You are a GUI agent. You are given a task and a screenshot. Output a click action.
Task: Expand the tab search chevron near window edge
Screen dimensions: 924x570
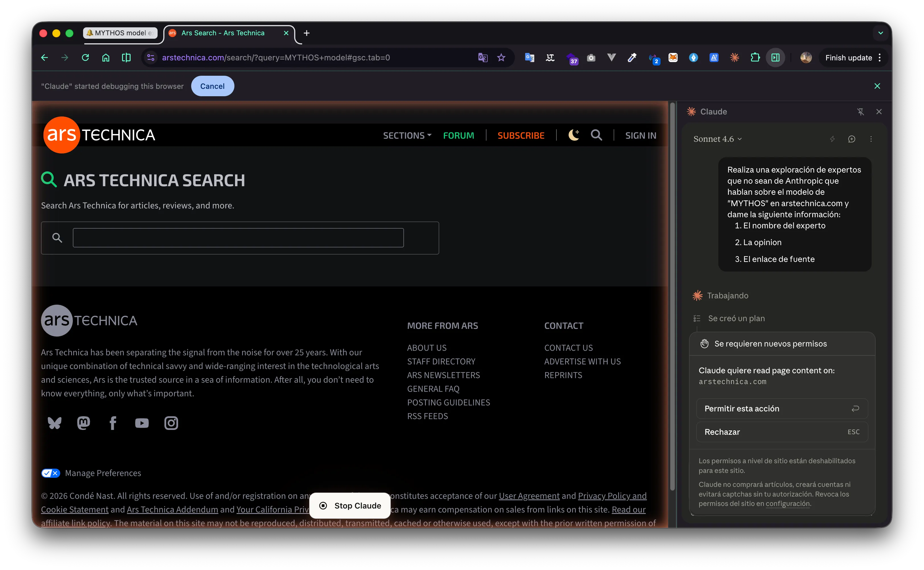coord(881,33)
